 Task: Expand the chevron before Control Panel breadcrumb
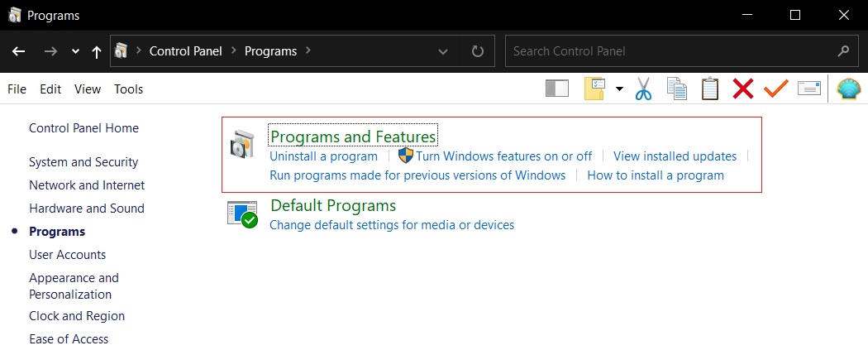pos(139,51)
